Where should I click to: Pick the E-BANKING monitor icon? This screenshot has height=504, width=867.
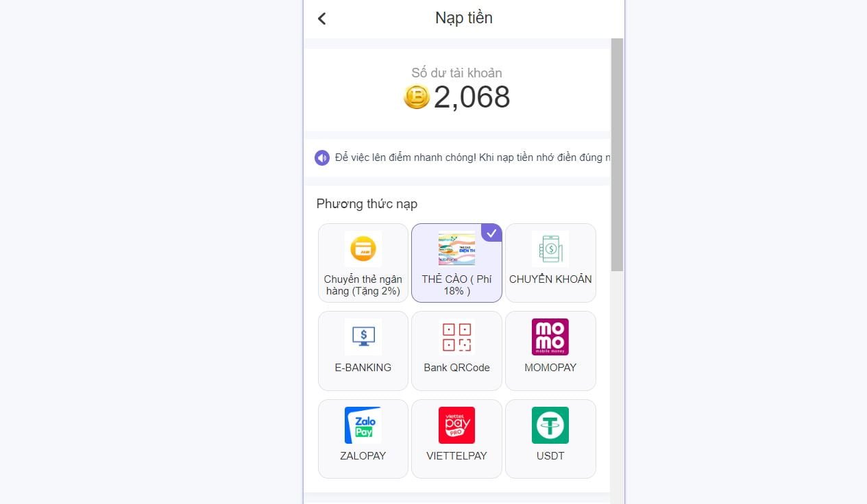[363, 337]
